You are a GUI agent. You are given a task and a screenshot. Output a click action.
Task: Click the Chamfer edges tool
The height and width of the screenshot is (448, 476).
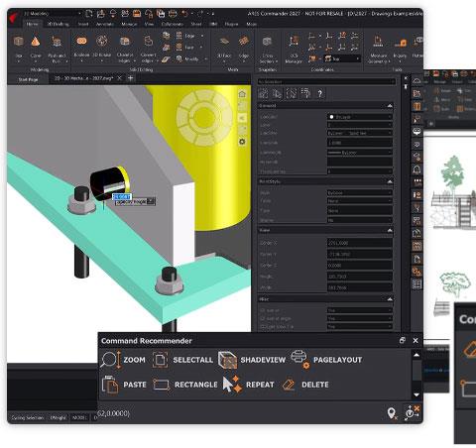[x=125, y=49]
